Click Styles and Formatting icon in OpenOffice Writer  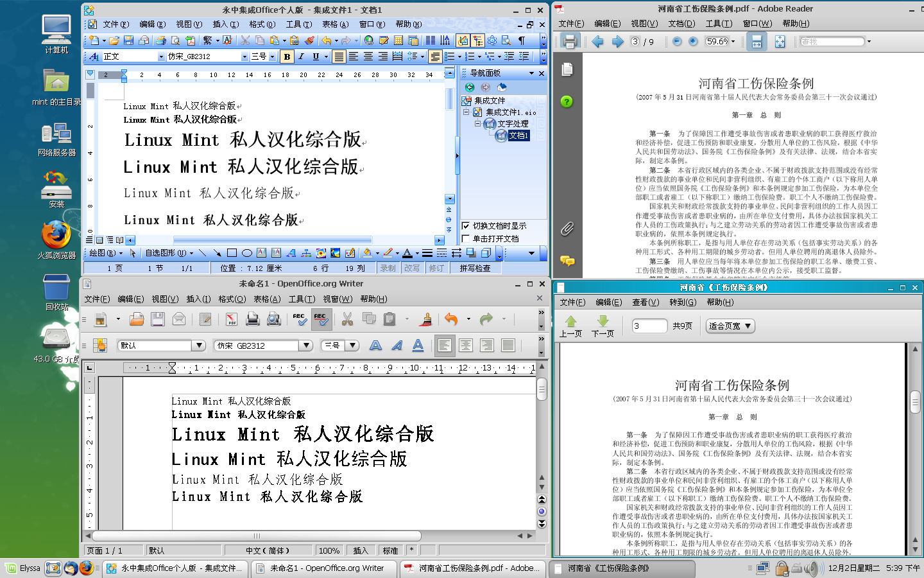coord(99,346)
